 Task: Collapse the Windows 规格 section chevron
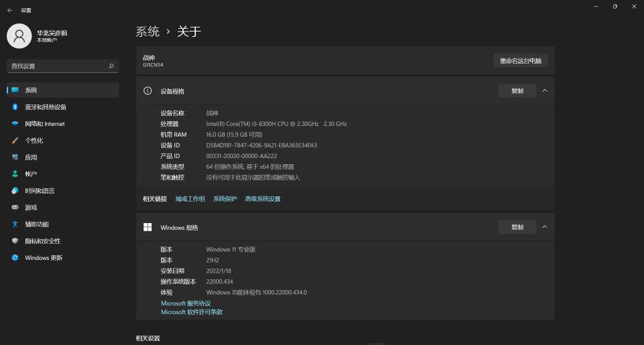click(545, 227)
